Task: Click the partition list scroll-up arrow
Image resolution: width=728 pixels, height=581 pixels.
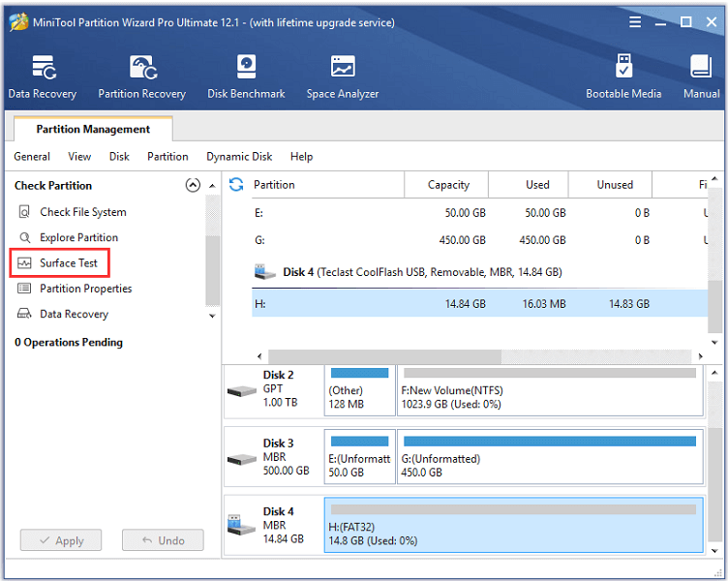Action: 714,178
